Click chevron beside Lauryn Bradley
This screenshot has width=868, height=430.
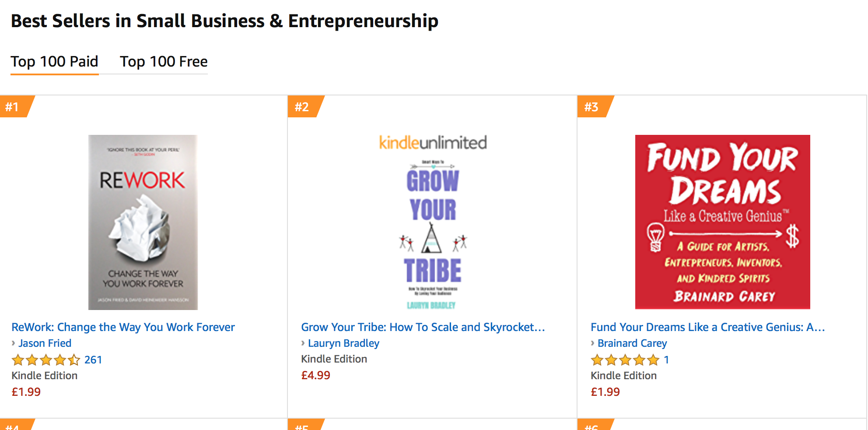[303, 343]
